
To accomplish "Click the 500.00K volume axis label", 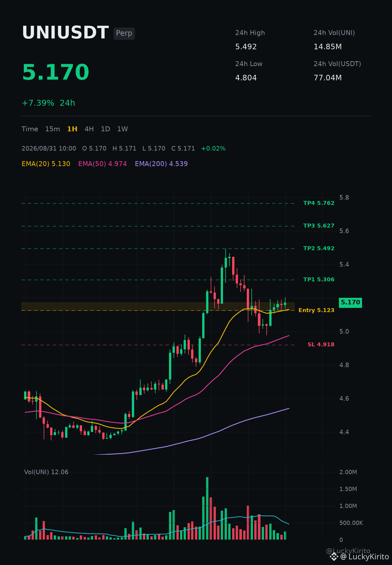I will (x=351, y=523).
